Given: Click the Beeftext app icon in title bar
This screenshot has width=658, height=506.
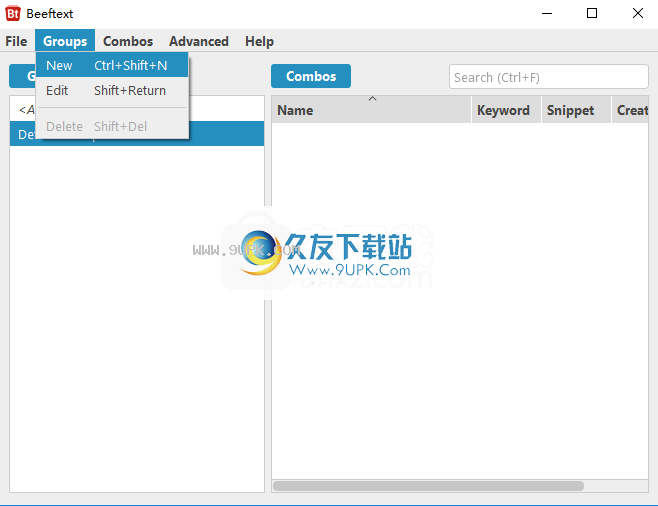Looking at the screenshot, I should point(13,13).
